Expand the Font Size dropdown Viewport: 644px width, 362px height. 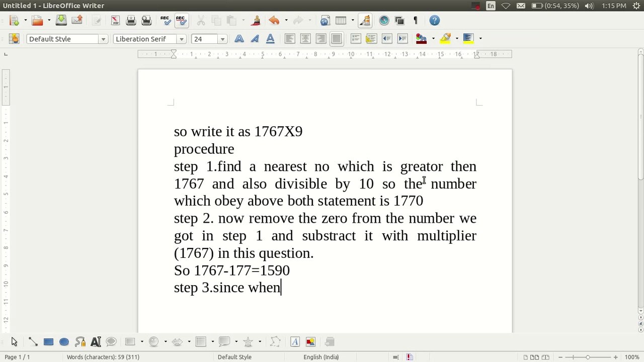coord(222,39)
